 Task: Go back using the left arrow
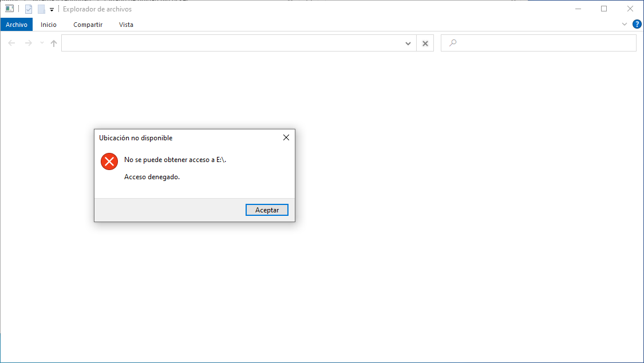(11, 43)
